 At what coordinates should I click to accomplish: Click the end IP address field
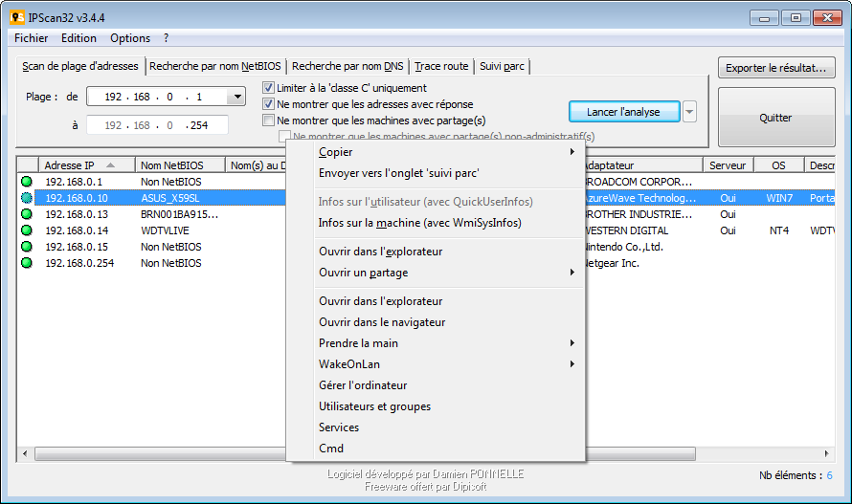(157, 125)
